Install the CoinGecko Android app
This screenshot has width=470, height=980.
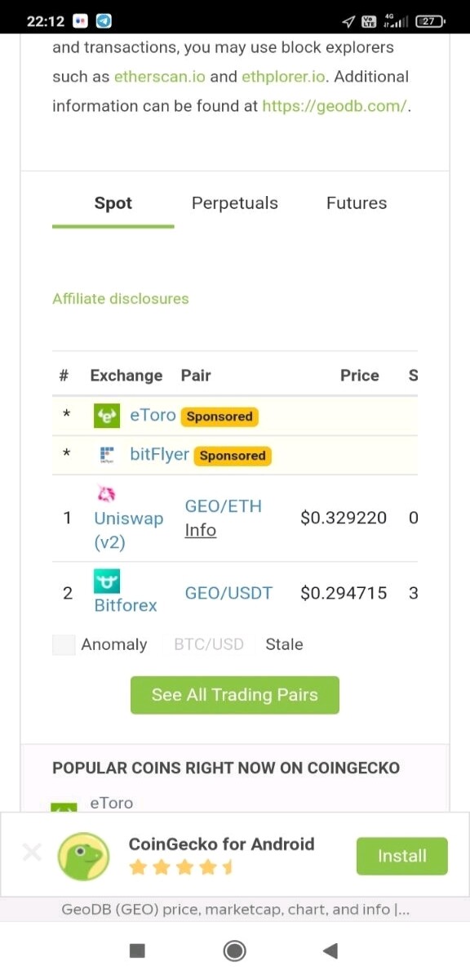402,856
